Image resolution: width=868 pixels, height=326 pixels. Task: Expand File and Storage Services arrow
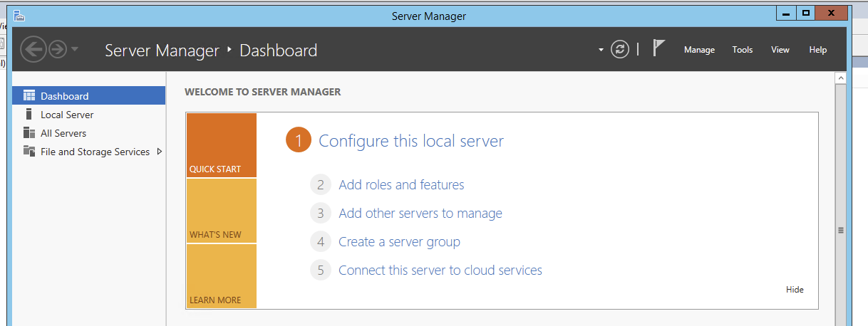pyautogui.click(x=159, y=152)
